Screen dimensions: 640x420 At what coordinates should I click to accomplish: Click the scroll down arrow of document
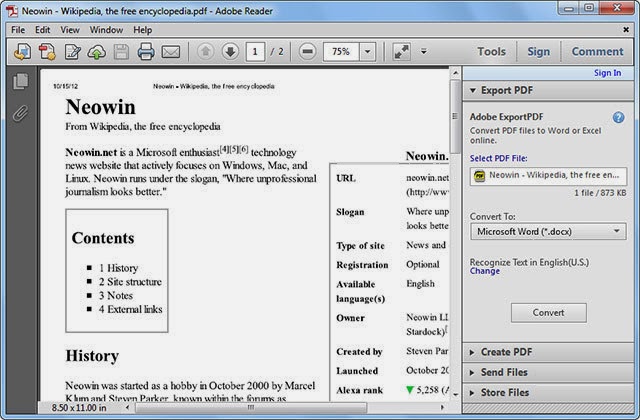coord(455,395)
